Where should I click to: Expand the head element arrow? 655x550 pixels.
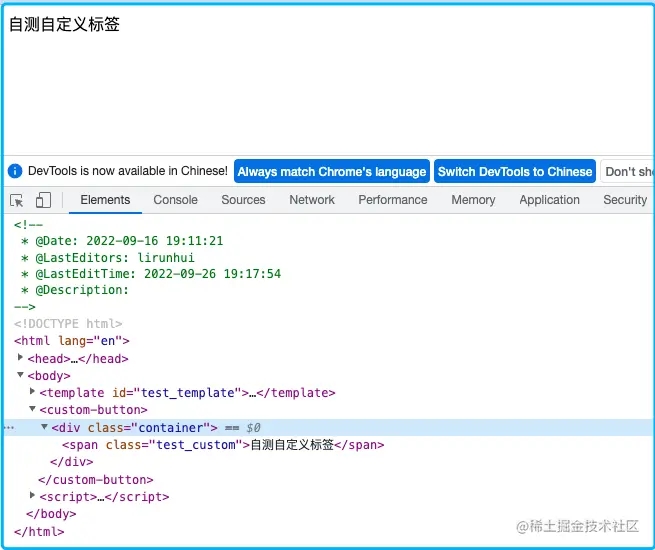(20, 357)
